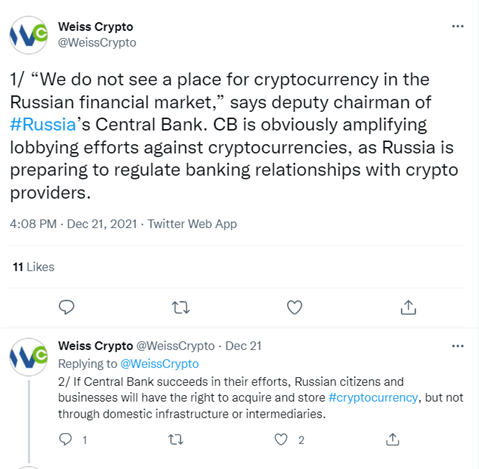Viewport: 479px width, 469px height.
Task: Click the Twitter Web App source label
Action: click(192, 224)
